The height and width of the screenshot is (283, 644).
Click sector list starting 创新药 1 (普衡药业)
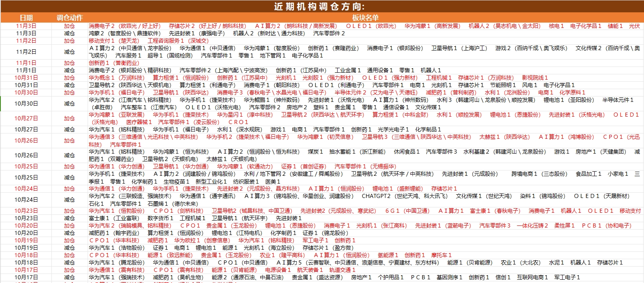tap(114, 63)
